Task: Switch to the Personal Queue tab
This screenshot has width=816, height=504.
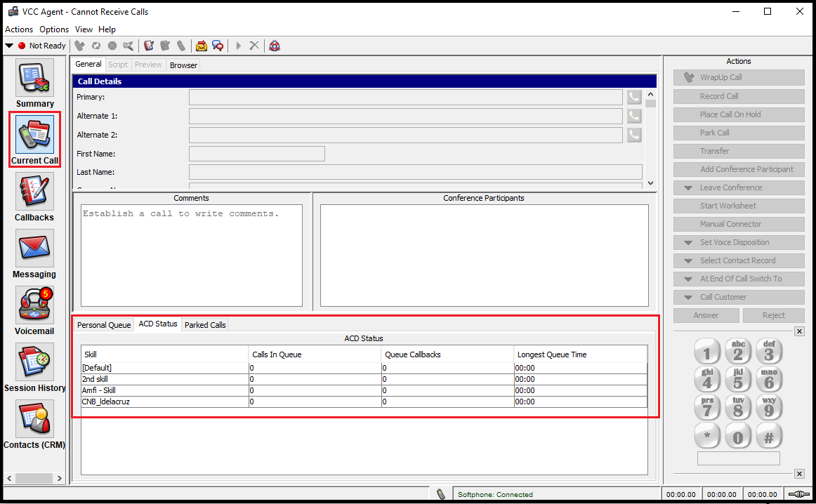Action: [x=104, y=325]
